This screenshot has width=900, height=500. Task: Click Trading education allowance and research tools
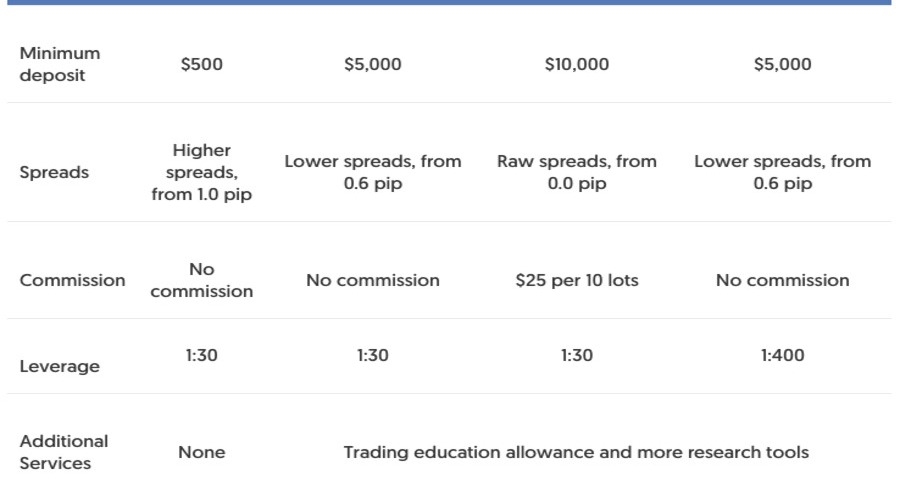click(x=576, y=452)
